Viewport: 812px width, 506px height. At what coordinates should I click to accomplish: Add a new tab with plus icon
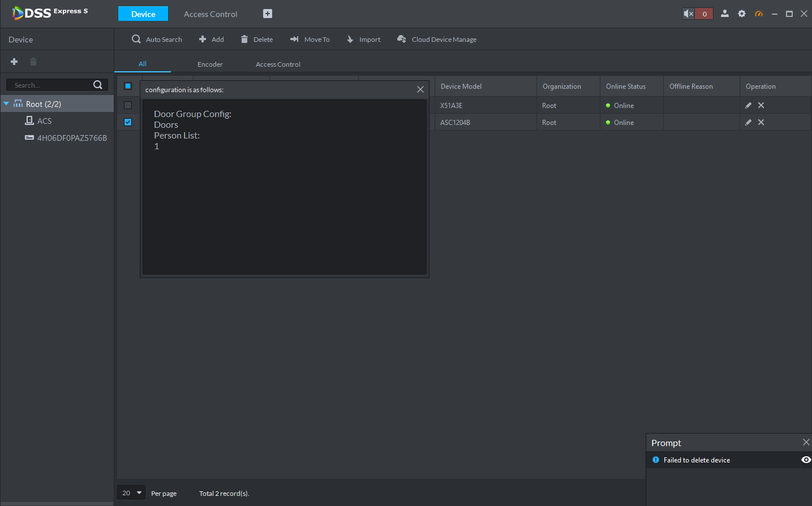(x=268, y=14)
